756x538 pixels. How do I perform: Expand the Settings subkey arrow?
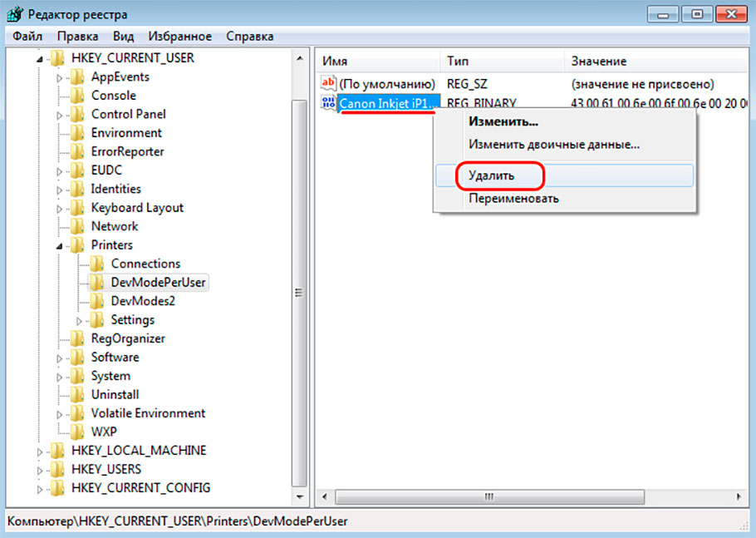click(80, 320)
